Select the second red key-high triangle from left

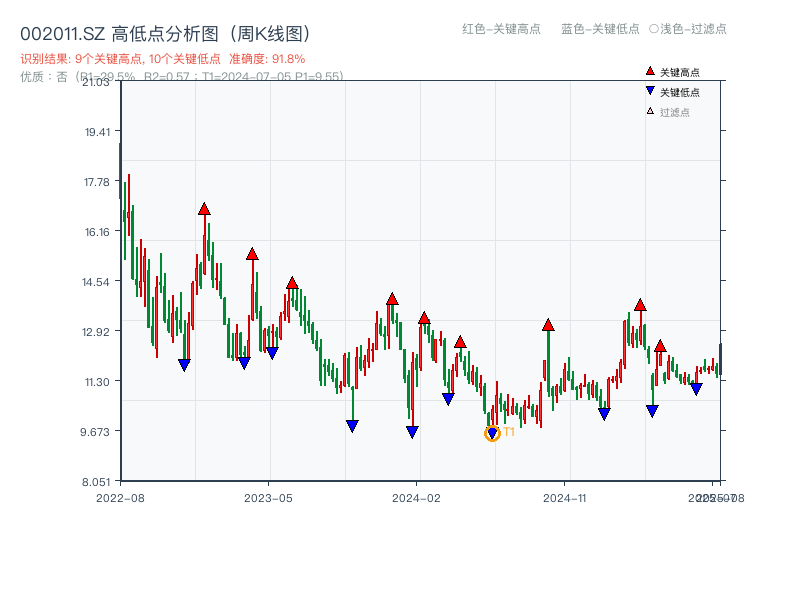(252, 254)
